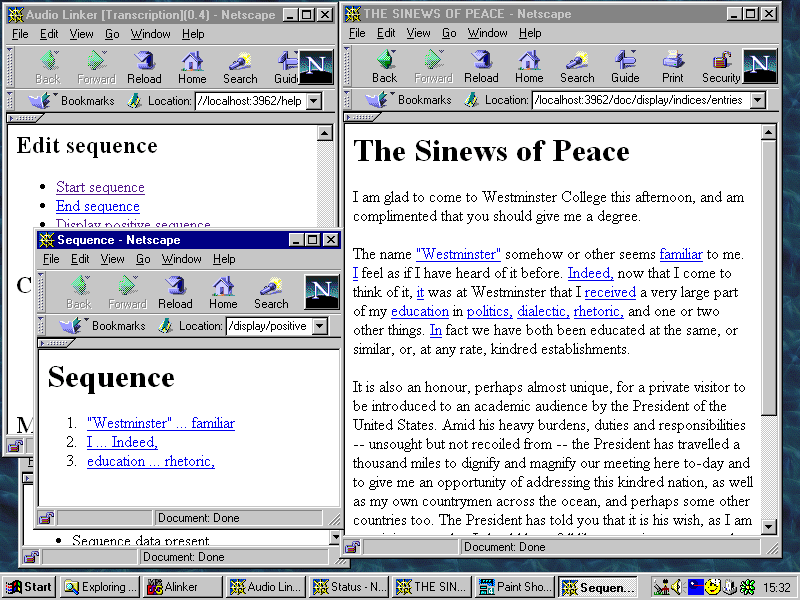Viewport: 800px width, 600px height.
Task: Open the Start menu
Action: [x=30, y=587]
